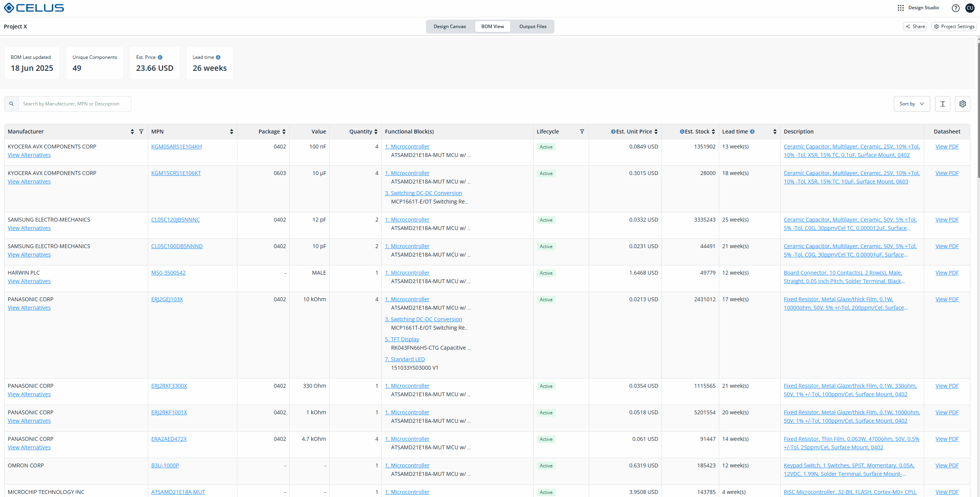The image size is (980, 497).
Task: Open MPN link KGM15CR51E106KT
Action: [176, 173]
